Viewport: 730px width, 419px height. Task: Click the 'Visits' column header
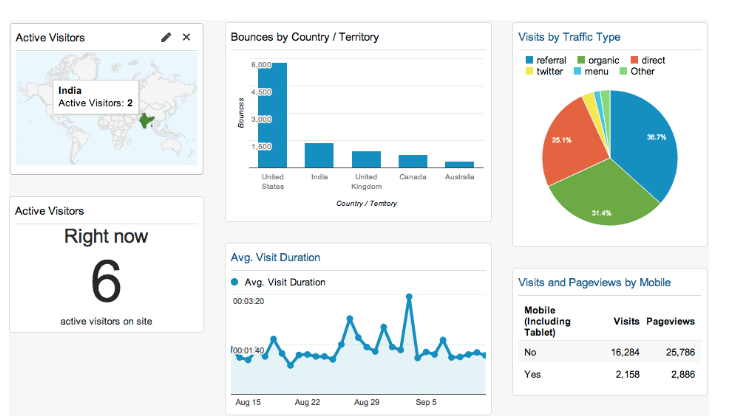(626, 321)
